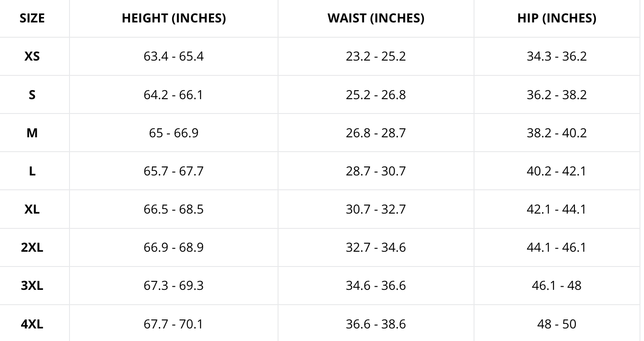The height and width of the screenshot is (341, 644).
Task: Click the 3XL hip value 46.1 - 48
Action: click(x=557, y=285)
